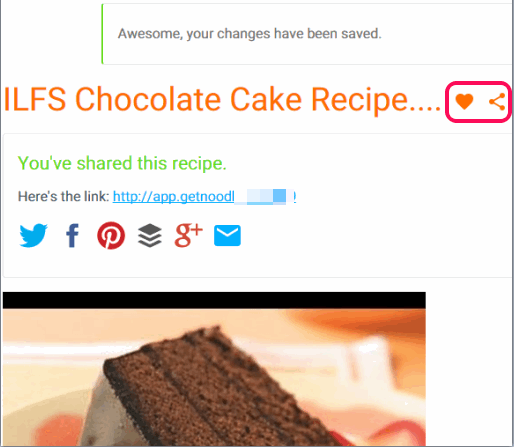Screen dimensions: 514x447
Task: Click the 'You've shared this recipe.' heading
Action: [x=122, y=163]
